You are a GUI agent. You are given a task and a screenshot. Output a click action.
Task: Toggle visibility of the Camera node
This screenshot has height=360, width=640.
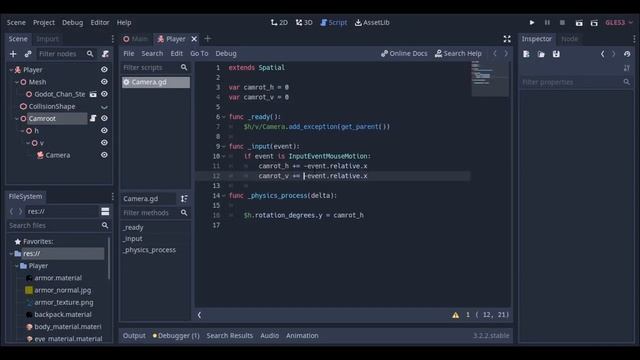point(104,155)
